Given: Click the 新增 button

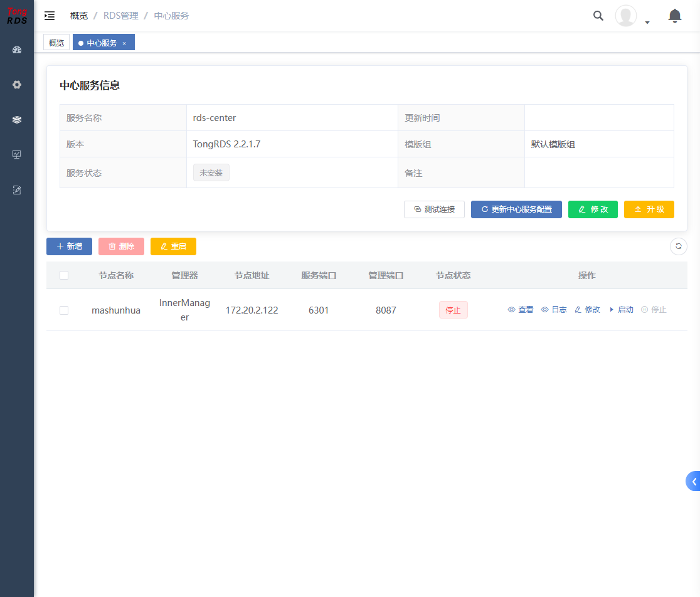Looking at the screenshot, I should [69, 246].
